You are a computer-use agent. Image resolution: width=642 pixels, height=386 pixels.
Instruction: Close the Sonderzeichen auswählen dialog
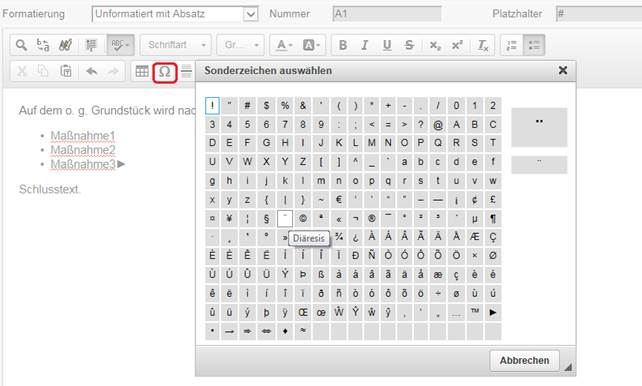(563, 70)
